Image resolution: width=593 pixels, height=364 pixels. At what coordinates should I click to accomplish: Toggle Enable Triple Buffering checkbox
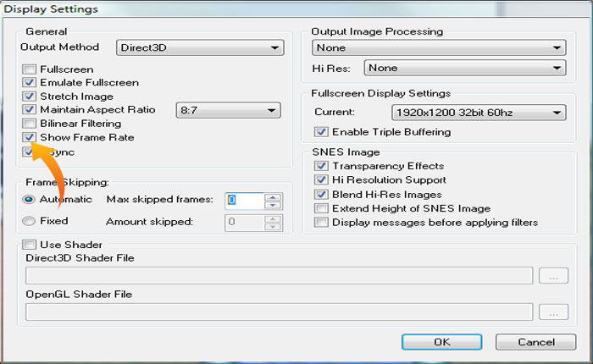[x=321, y=132]
